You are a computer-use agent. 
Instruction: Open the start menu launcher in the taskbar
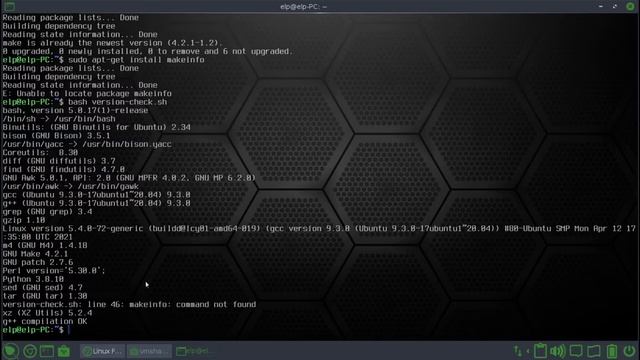tap(10, 351)
